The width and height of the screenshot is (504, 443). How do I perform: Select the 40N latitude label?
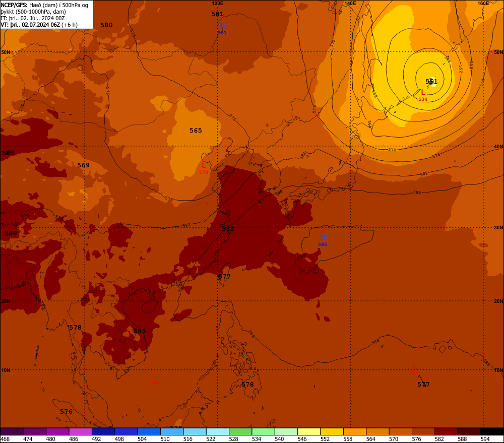(x=498, y=147)
